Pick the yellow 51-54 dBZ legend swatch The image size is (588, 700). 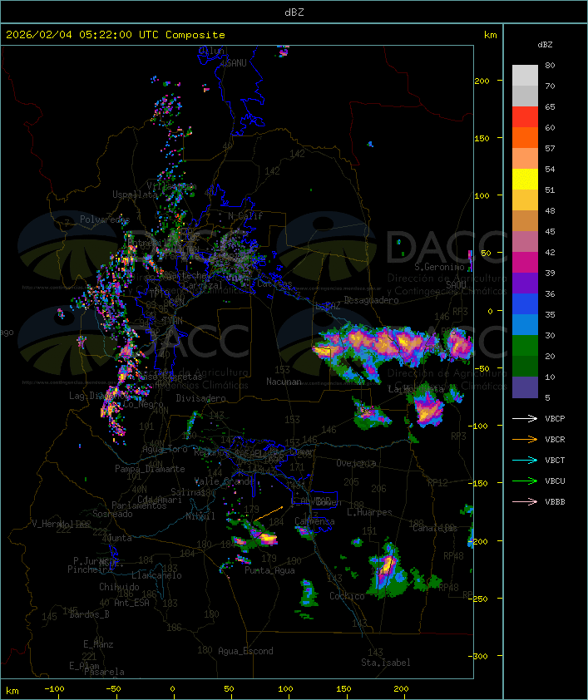(x=525, y=180)
